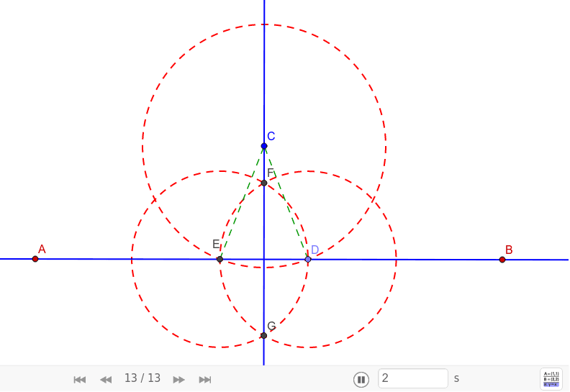
Task: Select intersection point F
Action: (x=264, y=183)
